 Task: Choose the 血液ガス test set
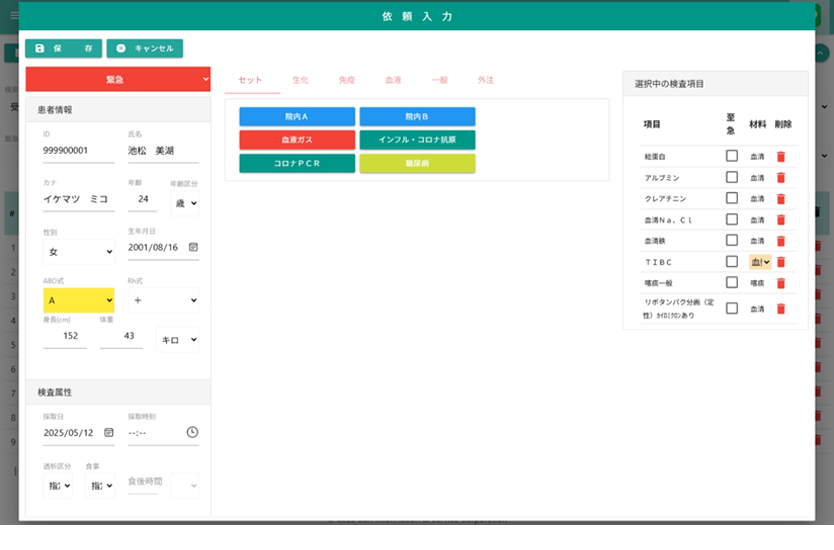297,140
